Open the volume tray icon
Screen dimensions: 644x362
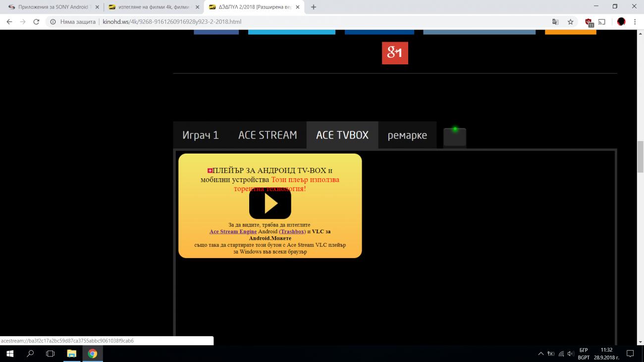pos(571,354)
